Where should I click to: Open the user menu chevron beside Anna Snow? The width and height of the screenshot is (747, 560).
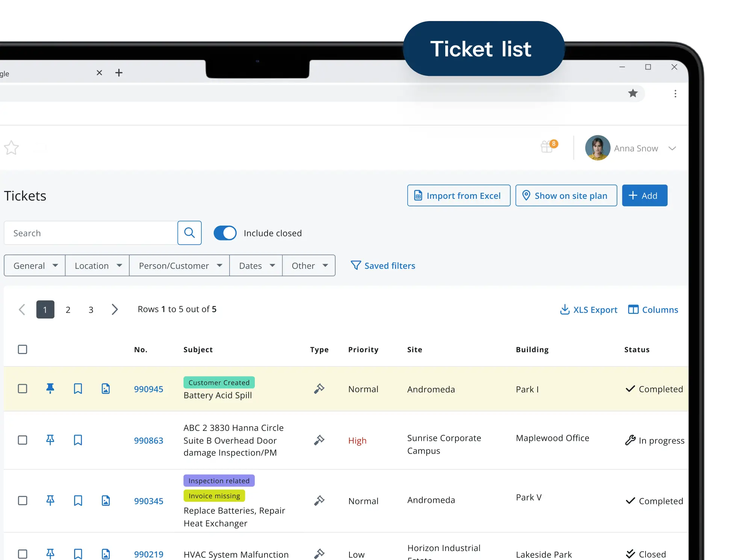click(x=672, y=148)
